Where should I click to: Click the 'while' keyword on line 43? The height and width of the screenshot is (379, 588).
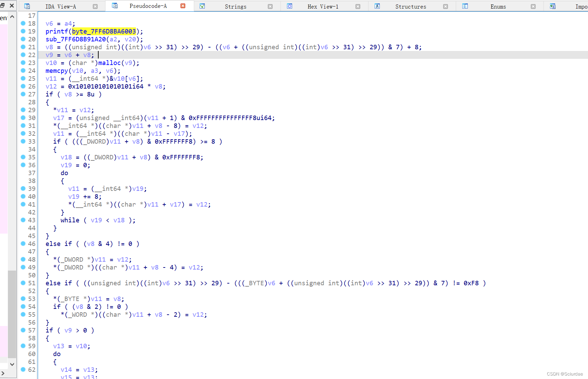pos(70,220)
